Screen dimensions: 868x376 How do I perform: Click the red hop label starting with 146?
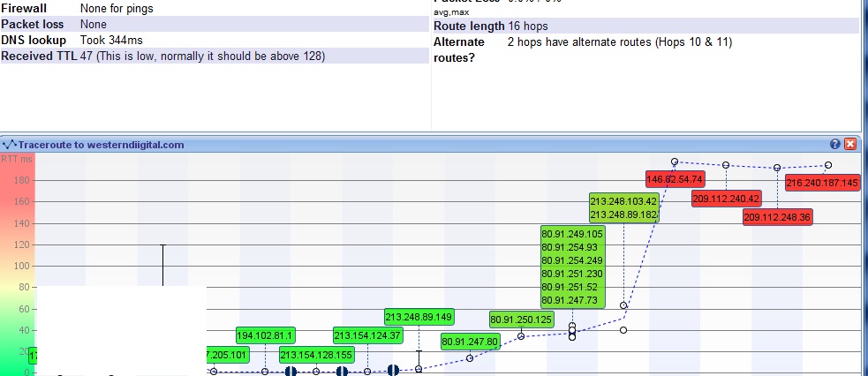675,179
